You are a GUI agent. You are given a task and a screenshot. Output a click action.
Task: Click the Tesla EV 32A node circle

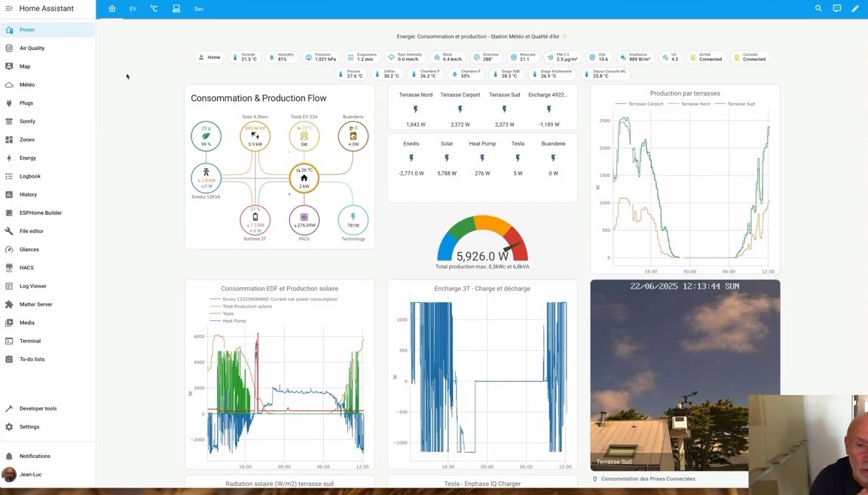tap(304, 136)
